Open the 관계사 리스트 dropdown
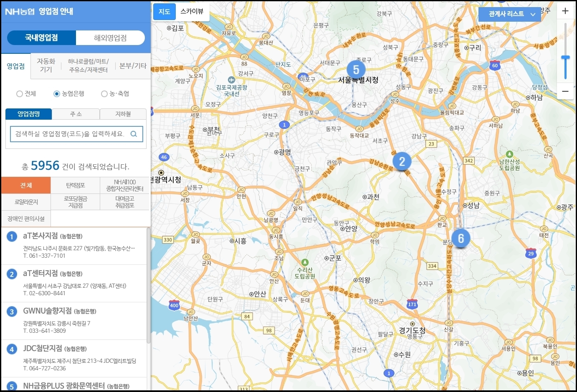Image resolution: width=577 pixels, height=392 pixels. [x=509, y=14]
